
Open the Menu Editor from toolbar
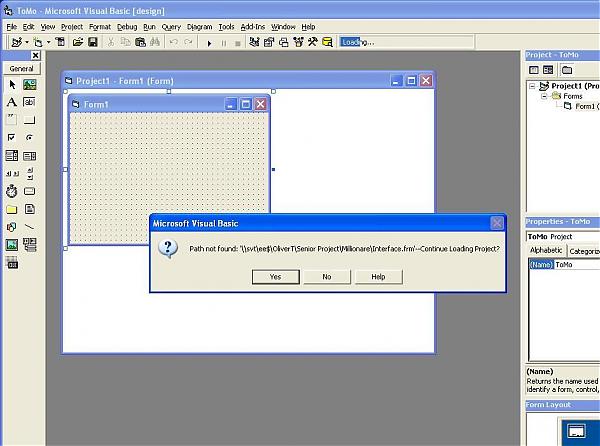[x=60, y=42]
